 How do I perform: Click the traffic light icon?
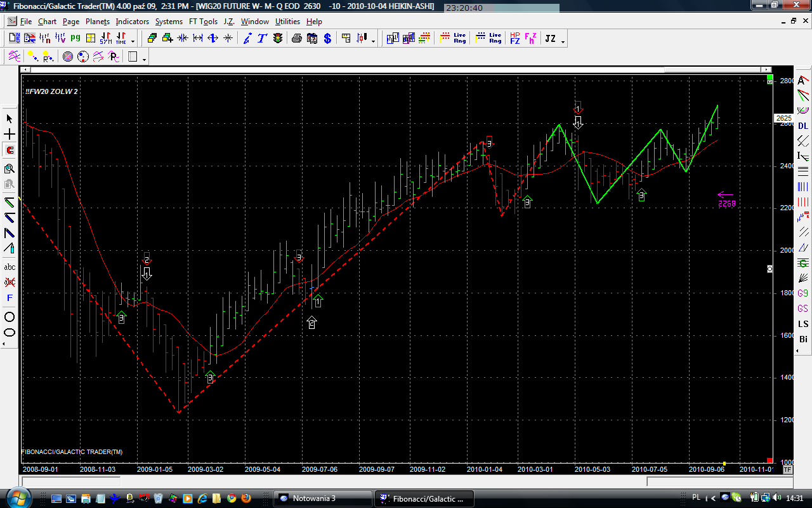click(278, 39)
